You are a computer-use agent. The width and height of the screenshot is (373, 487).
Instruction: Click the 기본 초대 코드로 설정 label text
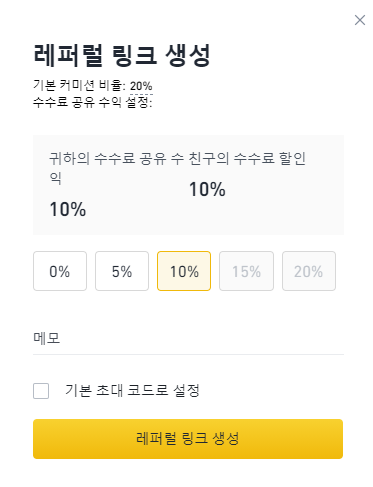click(x=132, y=390)
